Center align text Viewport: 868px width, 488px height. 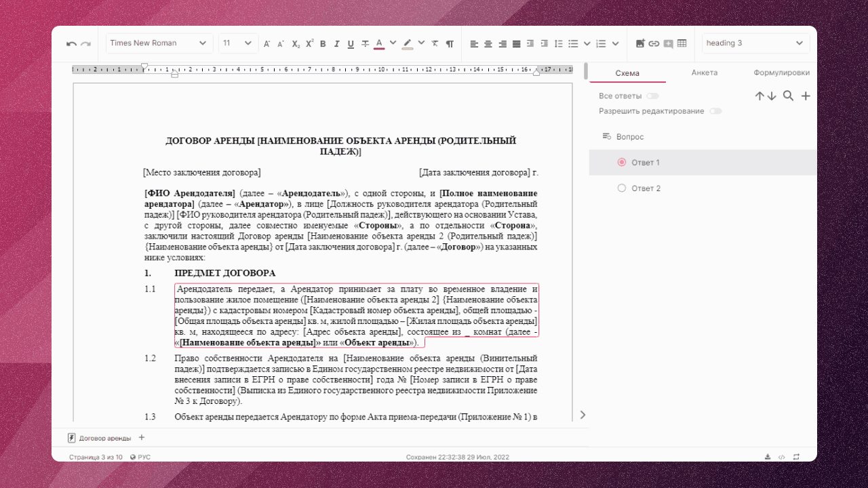pyautogui.click(x=488, y=43)
